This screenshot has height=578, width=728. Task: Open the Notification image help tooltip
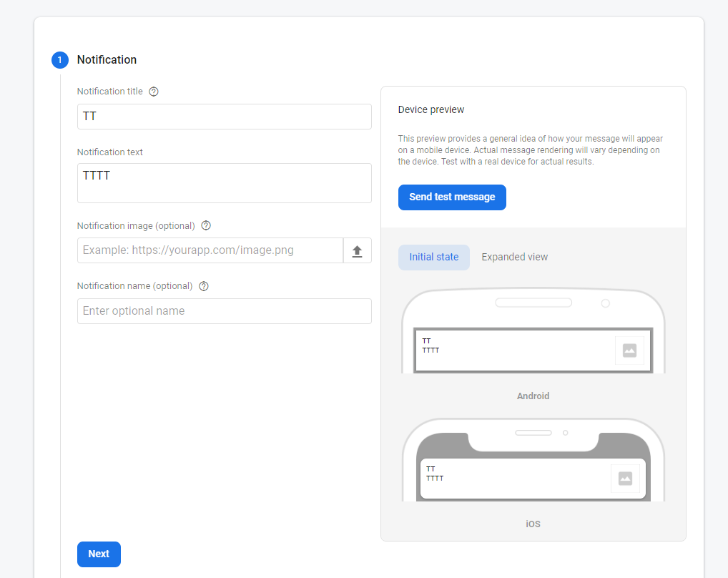[205, 225]
